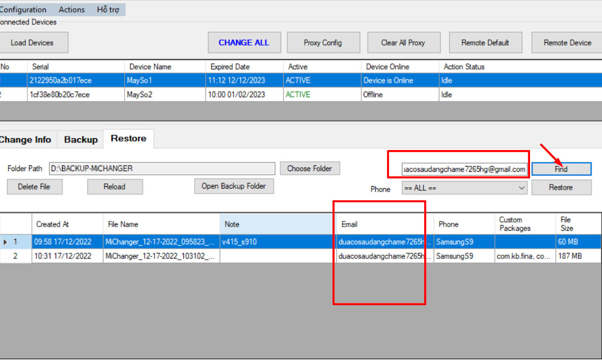Click the Remote Device button

(x=567, y=43)
